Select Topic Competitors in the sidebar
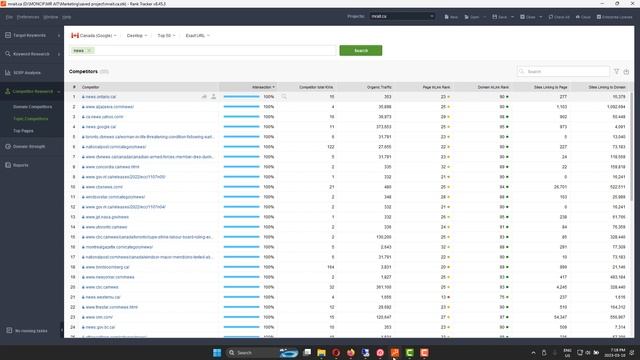Viewport: 640px width, 360px height. [x=31, y=119]
